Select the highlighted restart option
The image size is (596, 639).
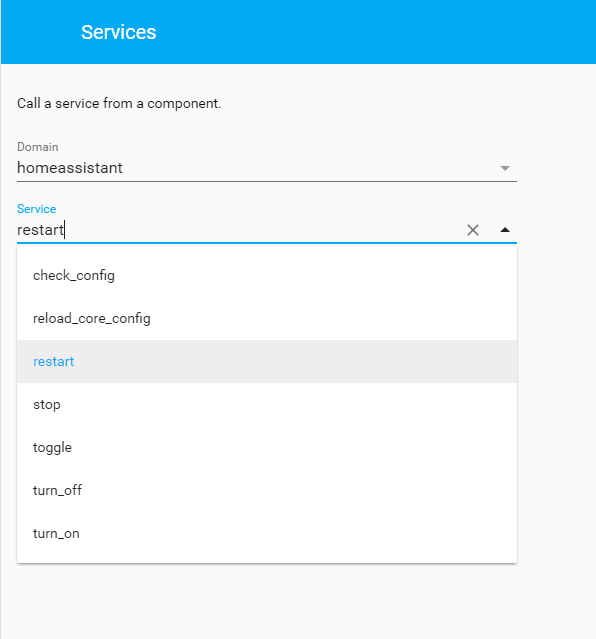(x=267, y=361)
